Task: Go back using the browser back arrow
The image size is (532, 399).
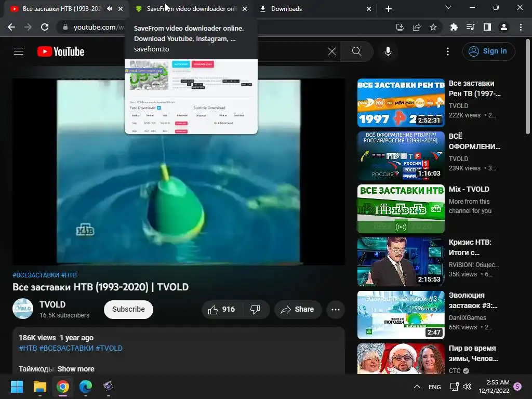Action: 11,27
